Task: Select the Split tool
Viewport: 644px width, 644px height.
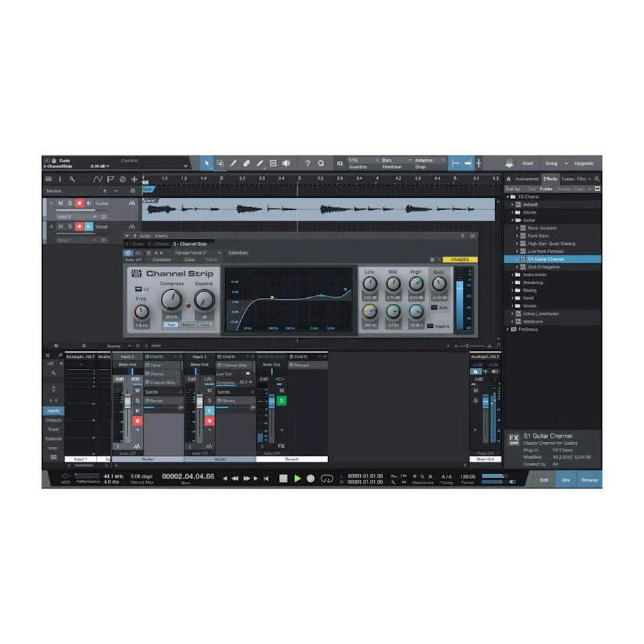Action: tap(233, 163)
